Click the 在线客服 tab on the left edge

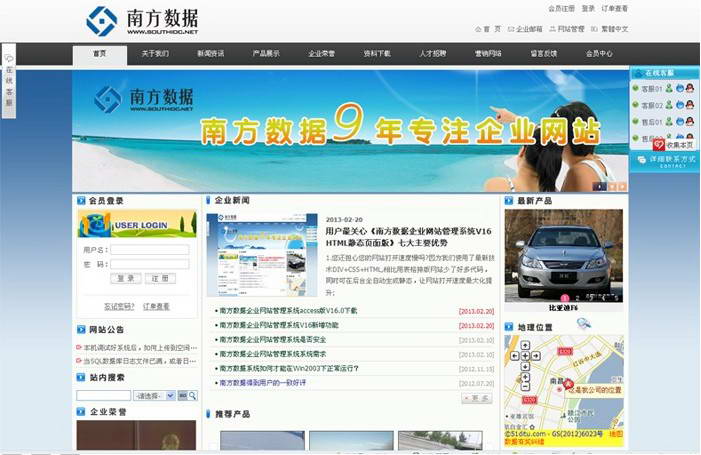(x=9, y=81)
